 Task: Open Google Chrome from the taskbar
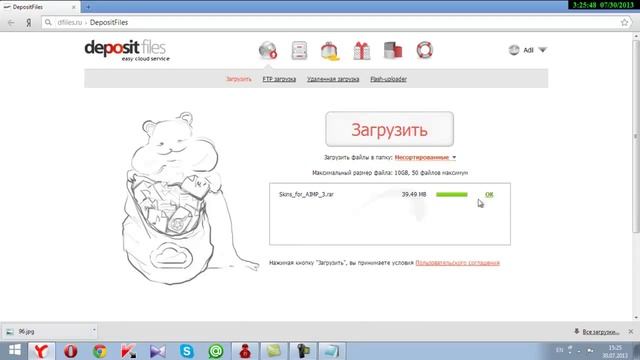pos(100,351)
